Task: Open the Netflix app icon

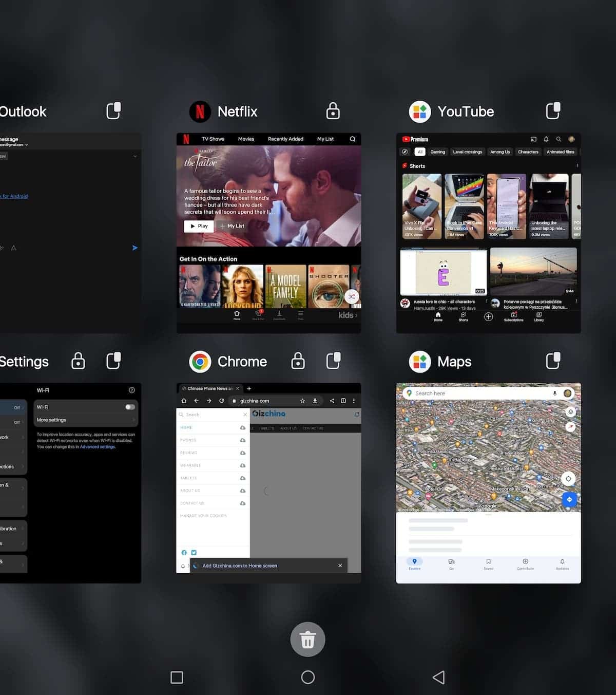Action: [200, 111]
